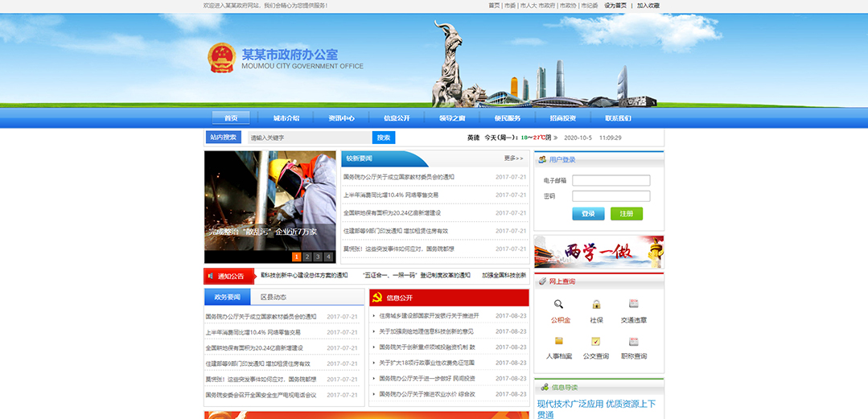Expand 更多>> in the news panel
The image size is (868, 419).
(x=513, y=158)
